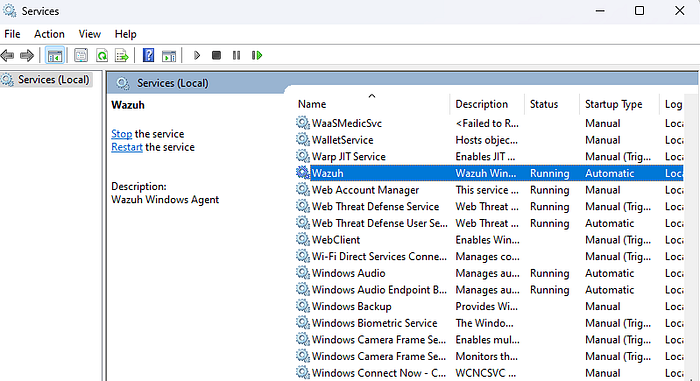Click the '<Failed to R...' description cell
Viewport: 700px width, 381px height.
[x=487, y=123]
